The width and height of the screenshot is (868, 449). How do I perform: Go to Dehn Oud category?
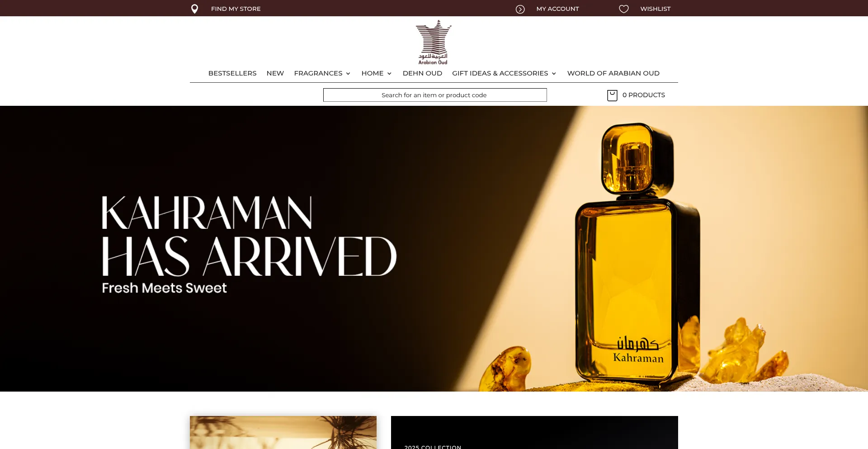click(422, 73)
